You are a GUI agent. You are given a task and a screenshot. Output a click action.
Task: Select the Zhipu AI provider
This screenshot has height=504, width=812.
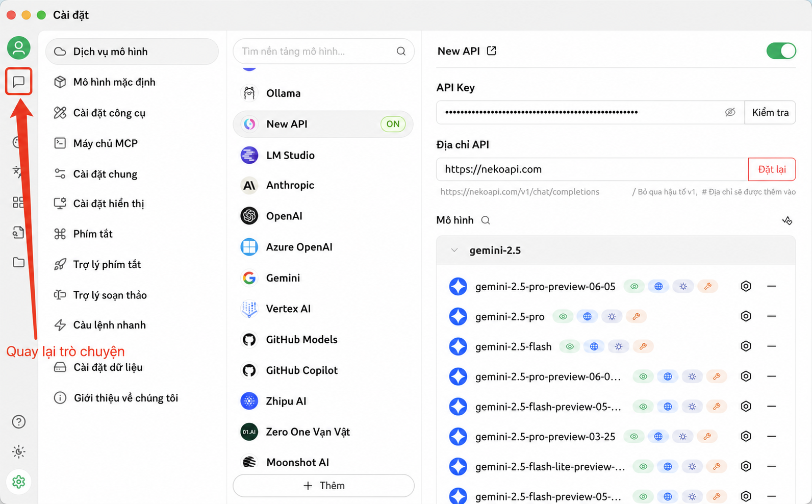click(323, 401)
